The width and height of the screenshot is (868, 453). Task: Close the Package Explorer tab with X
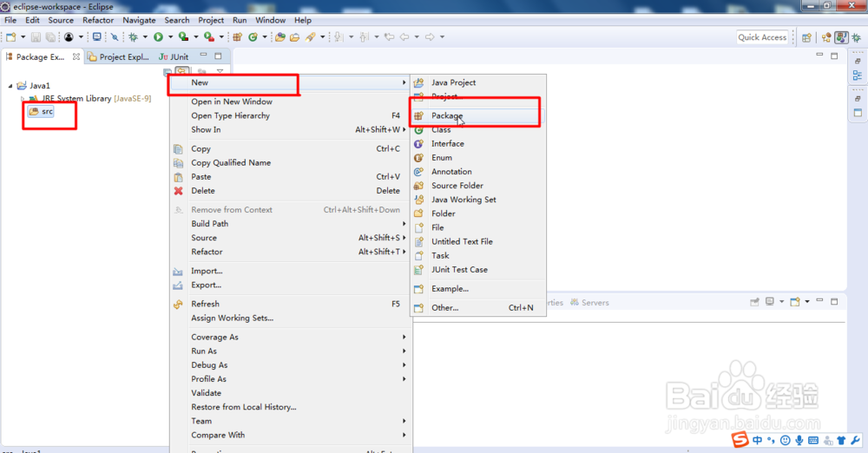coord(76,56)
